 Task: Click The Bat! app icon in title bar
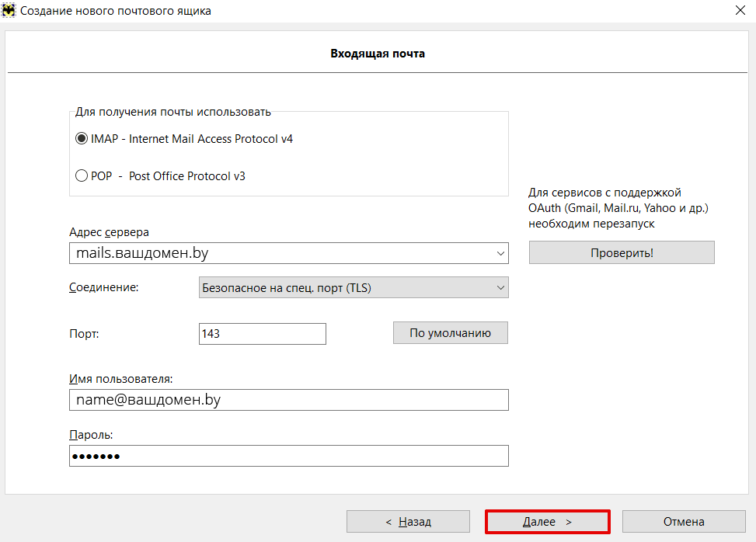[x=9, y=10]
